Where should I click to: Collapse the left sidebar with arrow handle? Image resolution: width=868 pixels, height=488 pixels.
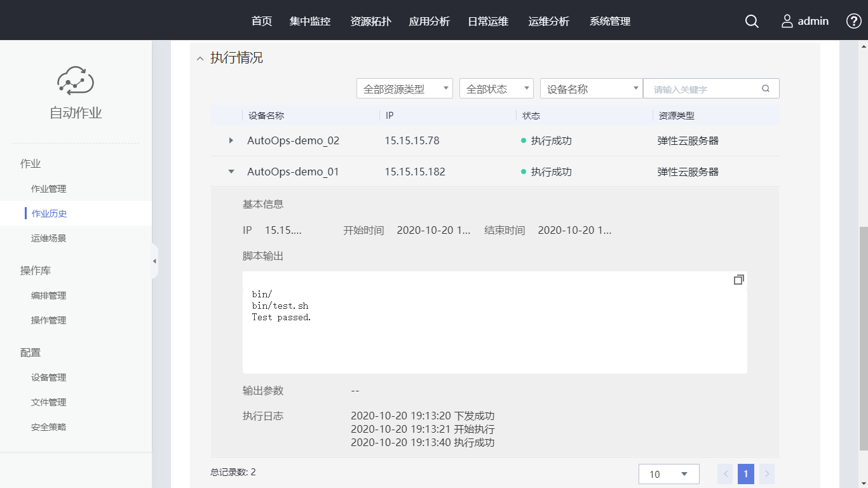(154, 261)
